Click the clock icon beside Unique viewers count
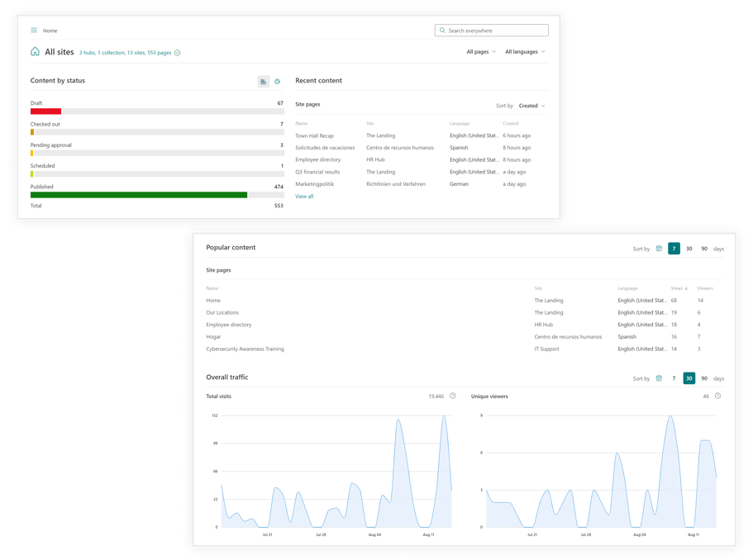 point(716,396)
